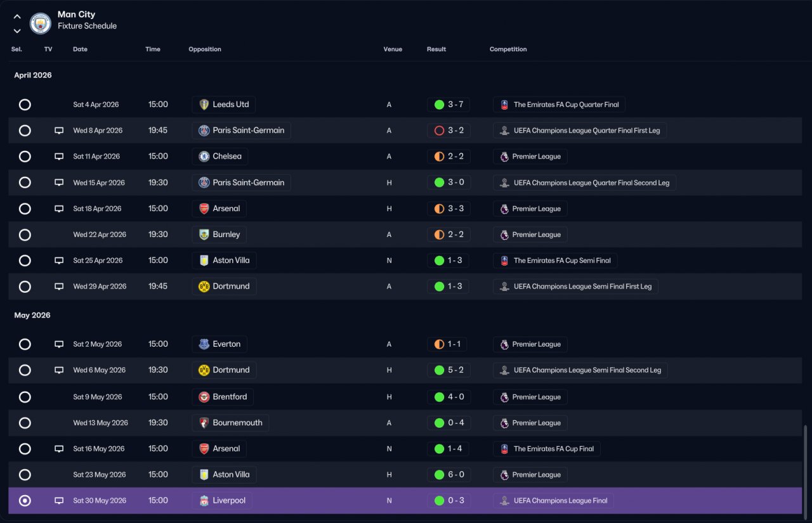Open the Leeds Utd 3 - 7 result

[x=449, y=105]
